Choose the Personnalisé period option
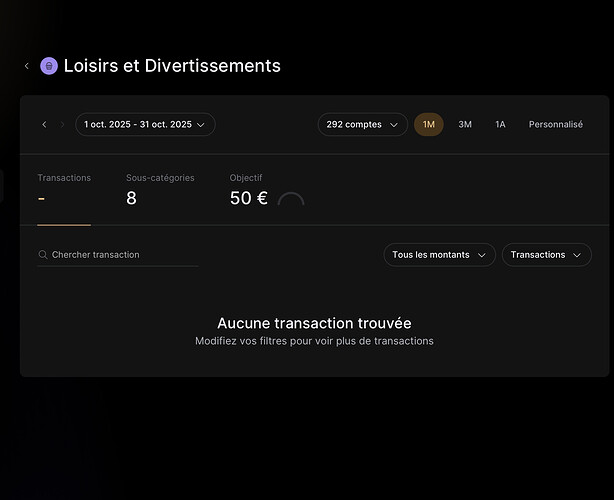Screen dimensions: 614x500 tap(555, 125)
